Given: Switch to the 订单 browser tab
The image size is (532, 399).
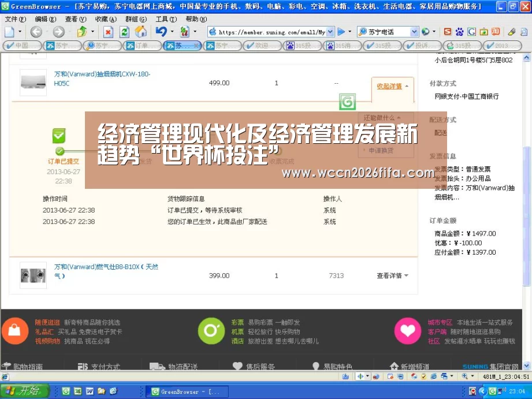Looking at the screenshot, I should click(142, 46).
